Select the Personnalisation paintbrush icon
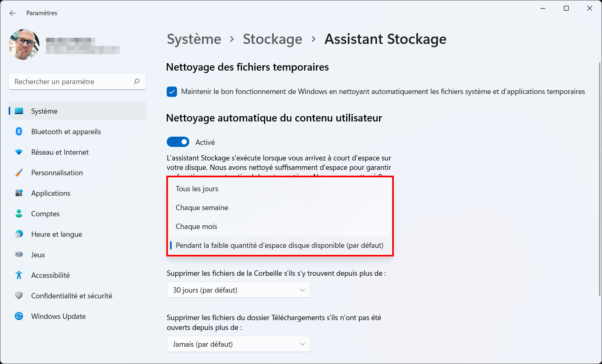This screenshot has height=364, width=602. point(19,172)
